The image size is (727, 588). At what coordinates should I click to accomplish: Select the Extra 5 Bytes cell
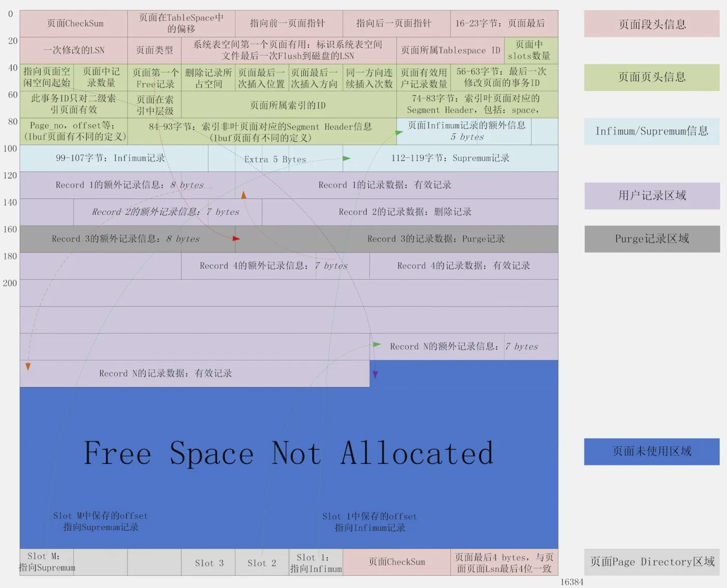275,158
